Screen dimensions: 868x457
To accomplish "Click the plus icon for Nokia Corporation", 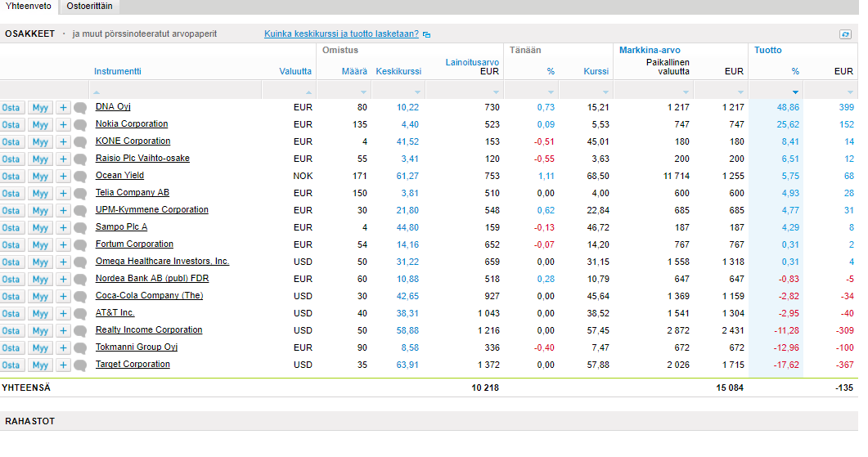I will pos(63,125).
